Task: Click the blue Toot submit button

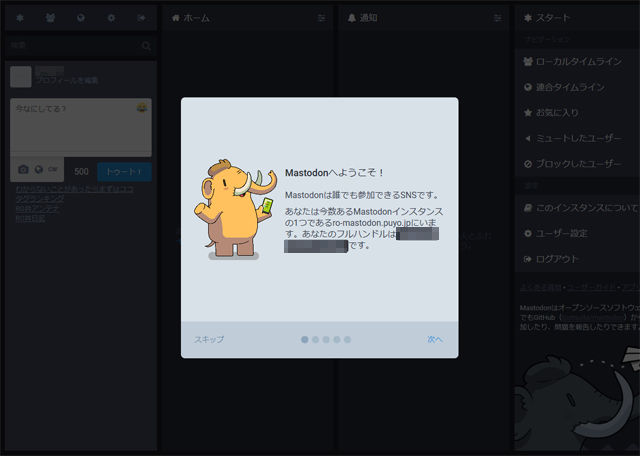Action: (124, 172)
